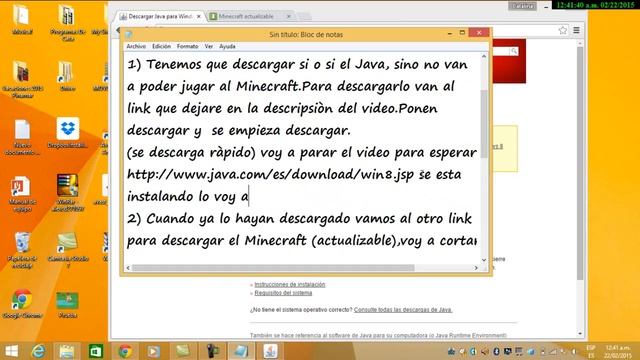Switch to the Minecraft actualizable Chrome tab
This screenshot has height=360, width=640.
[x=246, y=16]
